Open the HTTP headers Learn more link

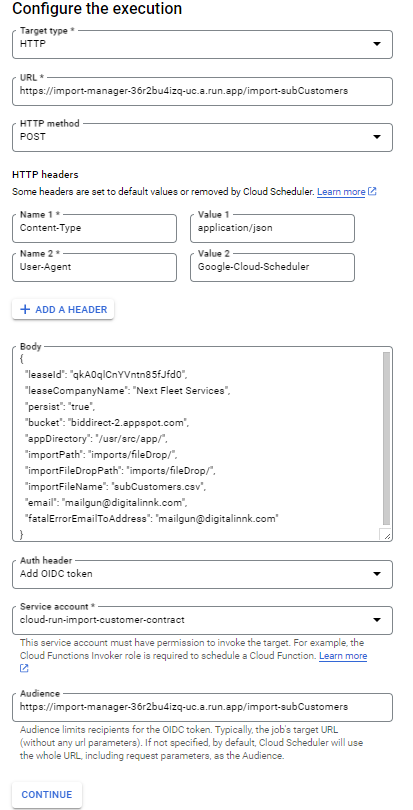[341, 192]
